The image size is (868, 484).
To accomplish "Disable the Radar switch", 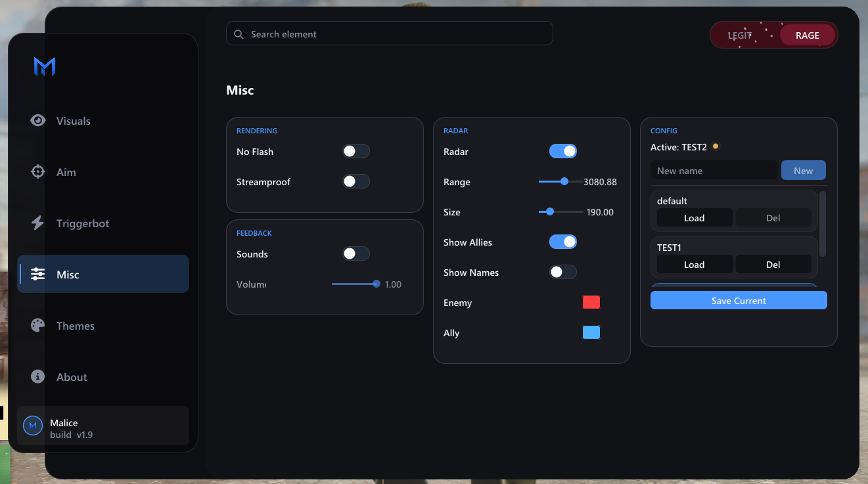I will (563, 151).
